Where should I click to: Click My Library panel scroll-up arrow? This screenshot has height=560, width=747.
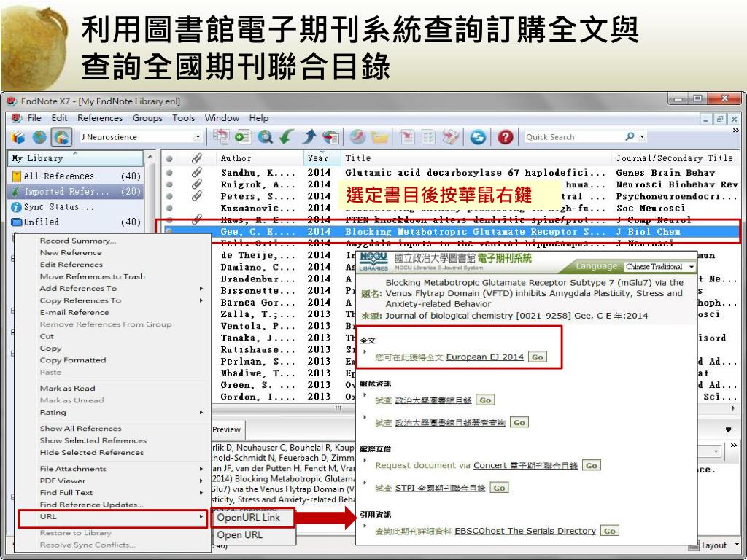150,157
